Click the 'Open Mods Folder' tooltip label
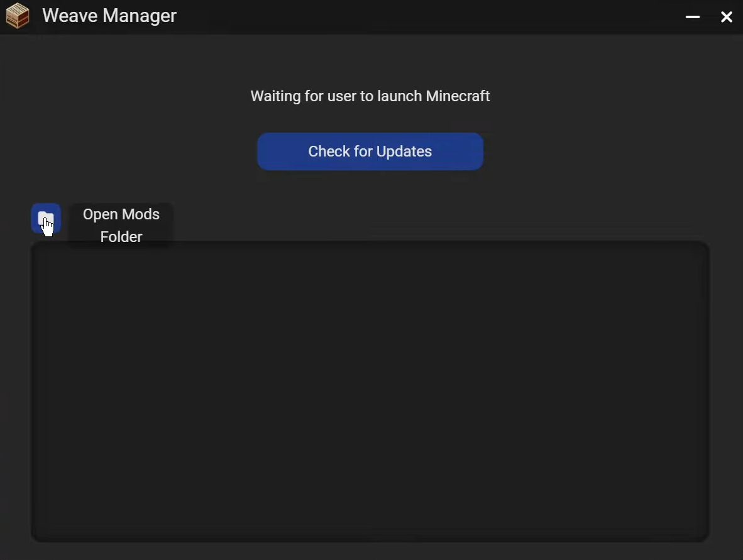This screenshot has width=743, height=560. (x=121, y=225)
